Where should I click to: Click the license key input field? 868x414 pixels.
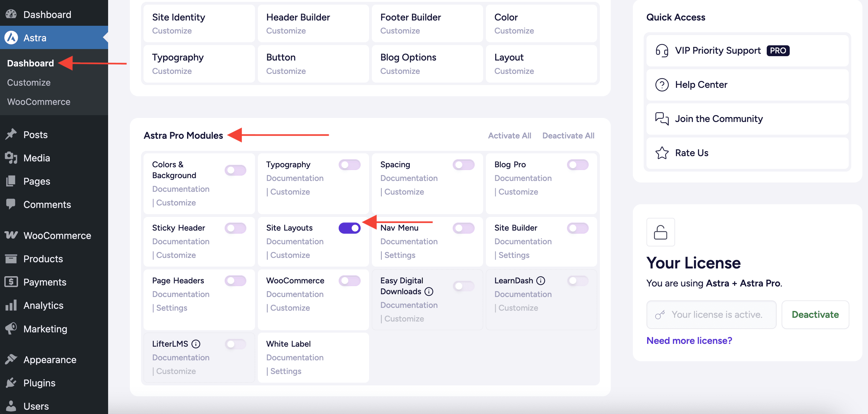click(711, 314)
